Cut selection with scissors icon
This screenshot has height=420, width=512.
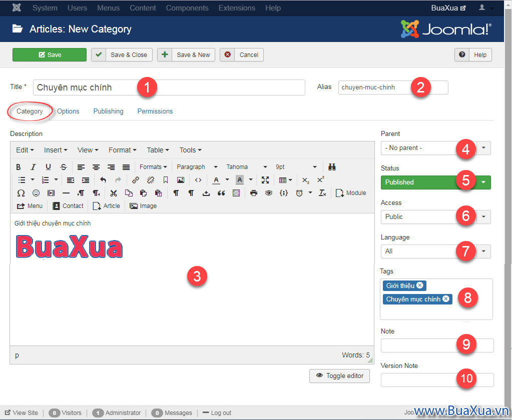pyautogui.click(x=113, y=193)
